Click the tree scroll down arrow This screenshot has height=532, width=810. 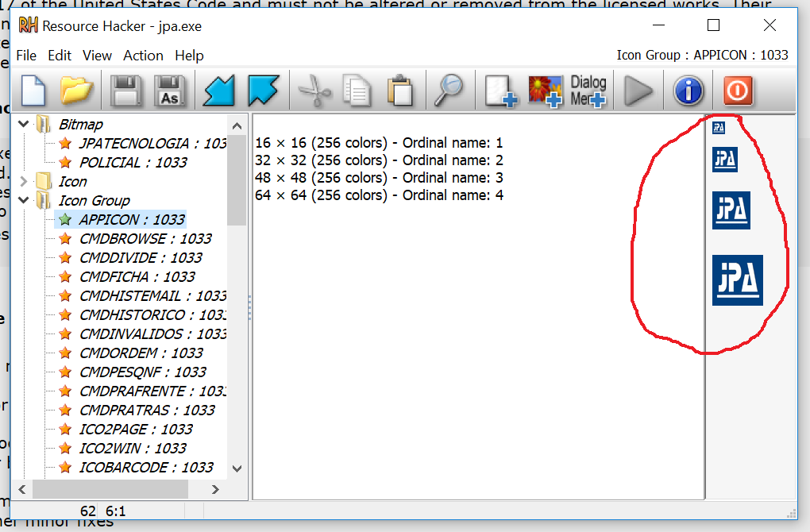pyautogui.click(x=237, y=469)
